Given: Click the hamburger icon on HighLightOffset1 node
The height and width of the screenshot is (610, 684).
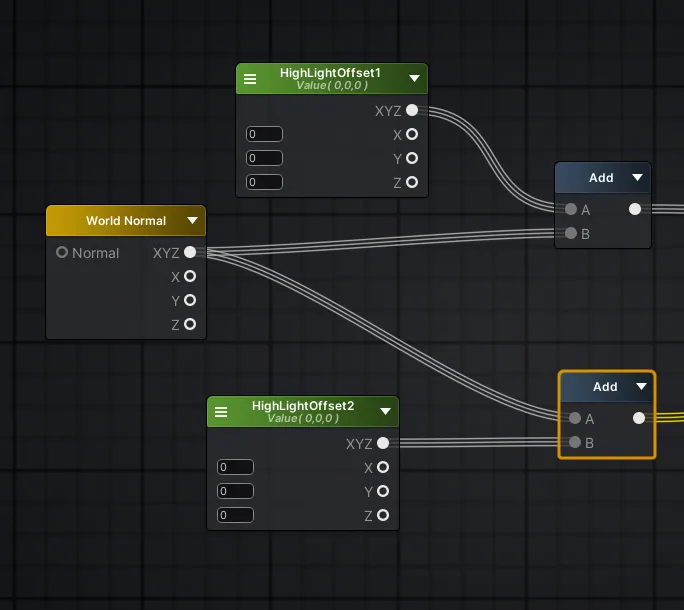Looking at the screenshot, I should point(251,79).
